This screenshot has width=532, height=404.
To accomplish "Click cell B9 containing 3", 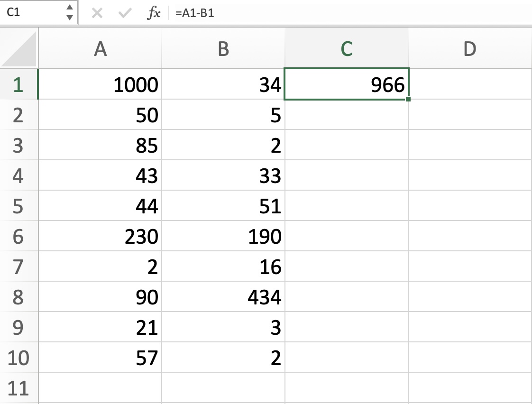I will coord(223,327).
